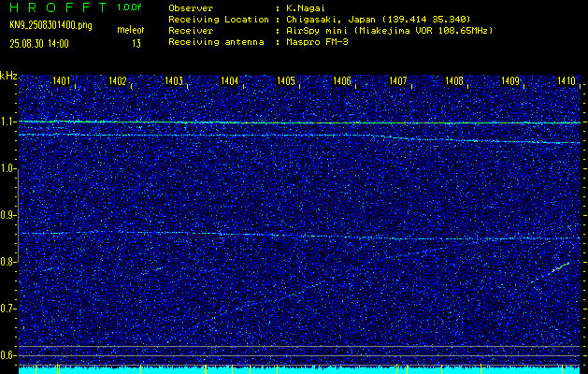The width and height of the screenshot is (588, 374).
Task: Click the 'Maspro FM-3' antenna value
Action: pyautogui.click(x=316, y=42)
